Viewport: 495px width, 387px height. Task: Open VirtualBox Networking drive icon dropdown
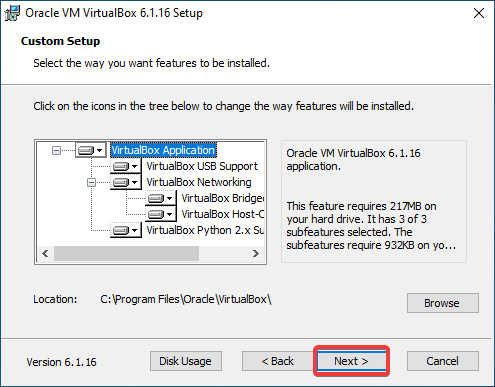[x=125, y=182]
